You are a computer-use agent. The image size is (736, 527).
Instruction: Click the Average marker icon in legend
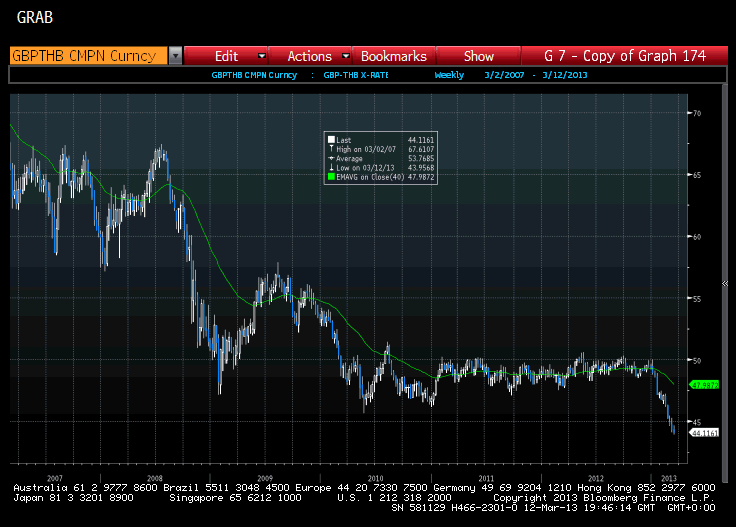click(331, 158)
